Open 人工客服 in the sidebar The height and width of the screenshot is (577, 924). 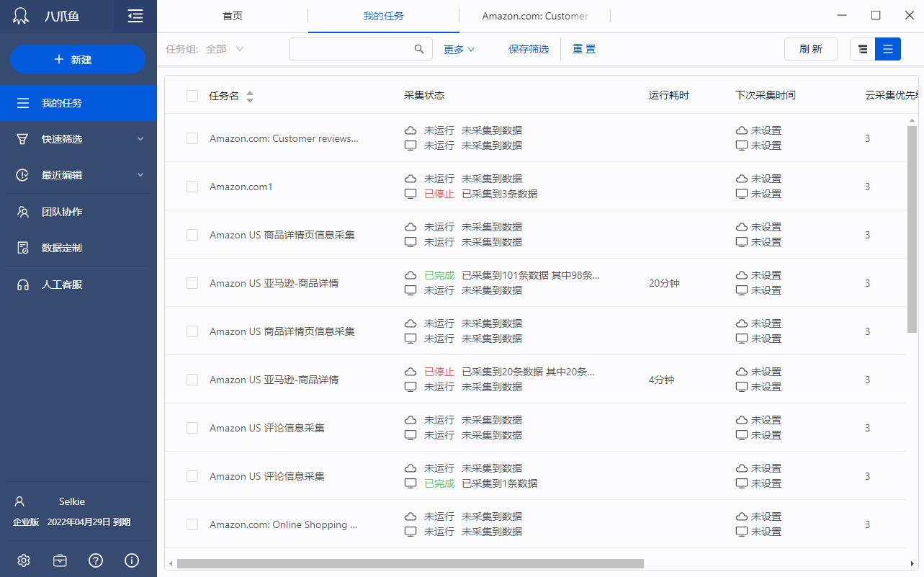point(79,285)
